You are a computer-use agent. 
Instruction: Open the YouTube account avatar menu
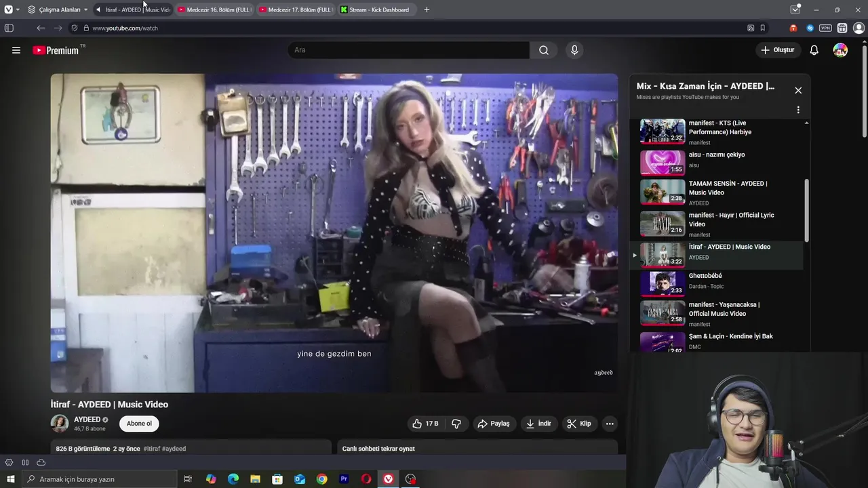(x=840, y=50)
